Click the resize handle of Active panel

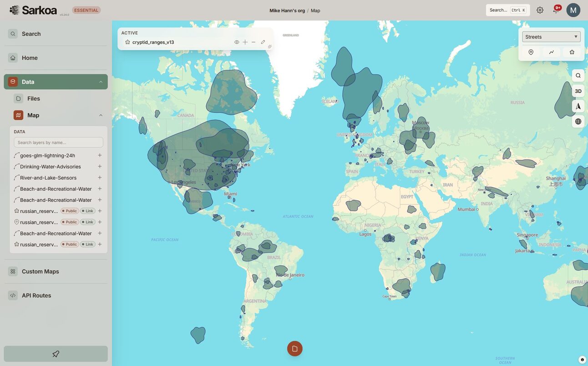[x=269, y=46]
